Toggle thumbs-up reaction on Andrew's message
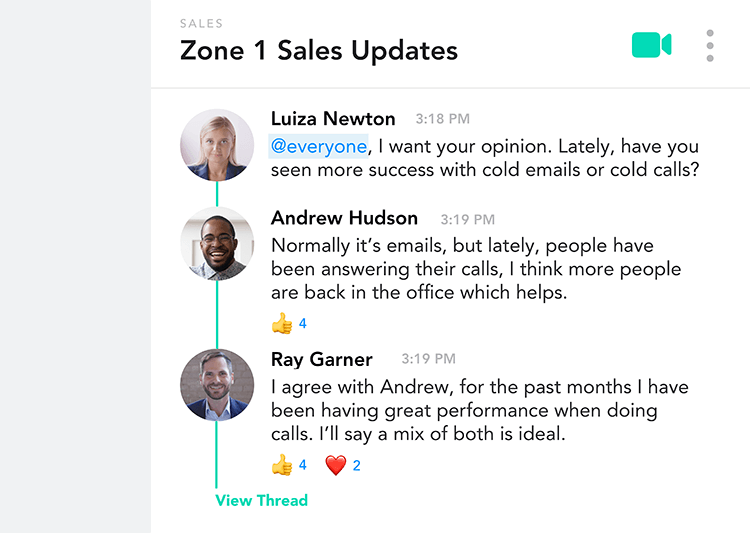This screenshot has width=750, height=533. pyautogui.click(x=288, y=323)
